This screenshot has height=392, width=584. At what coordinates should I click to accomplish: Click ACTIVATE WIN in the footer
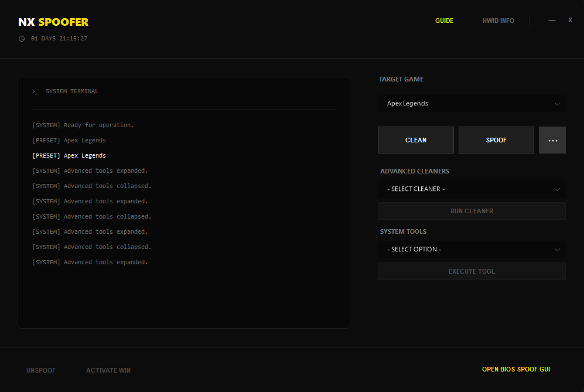[108, 370]
